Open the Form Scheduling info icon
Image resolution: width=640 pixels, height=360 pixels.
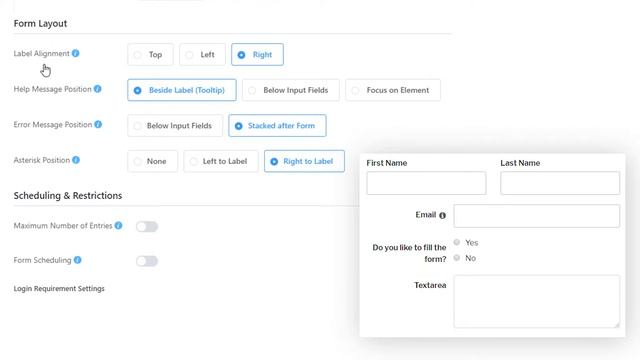coord(78,260)
